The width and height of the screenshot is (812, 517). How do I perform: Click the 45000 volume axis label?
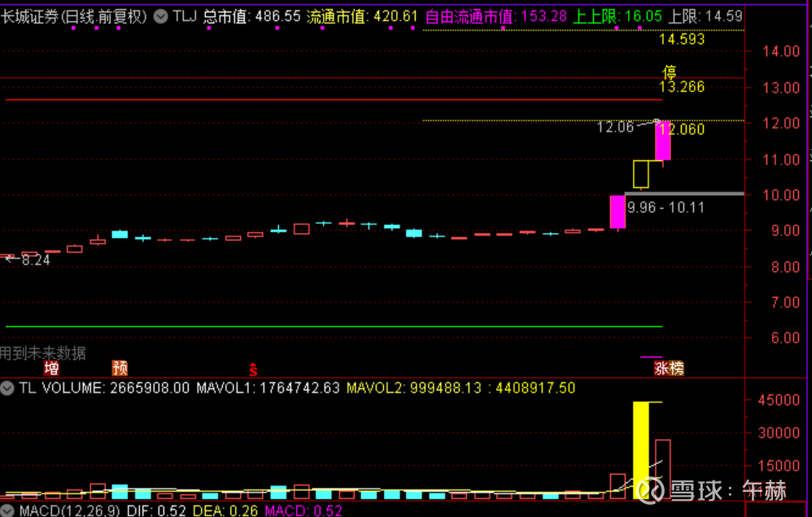point(779,400)
